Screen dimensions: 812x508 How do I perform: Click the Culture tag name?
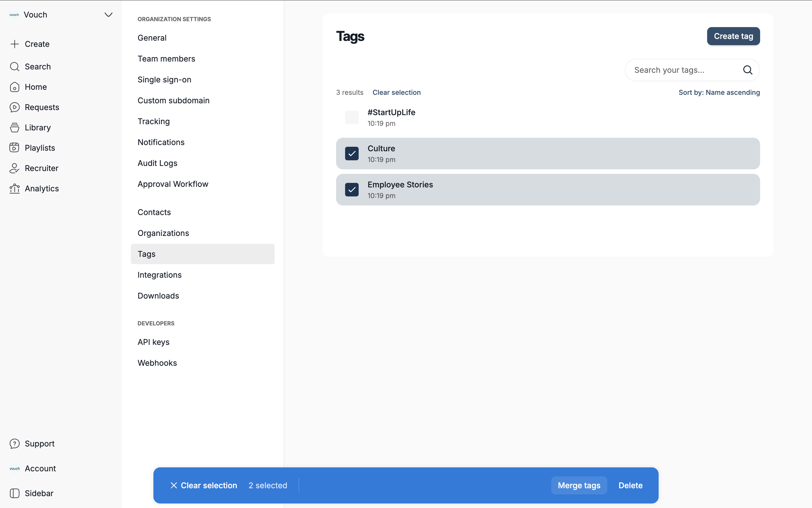point(381,148)
